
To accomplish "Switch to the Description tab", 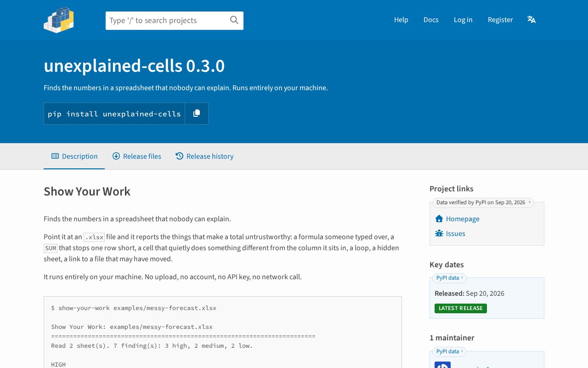I will point(74,156).
